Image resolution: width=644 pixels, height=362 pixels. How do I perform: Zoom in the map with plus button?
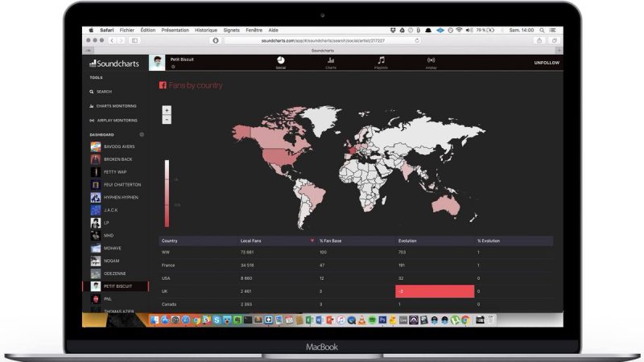tap(167, 109)
